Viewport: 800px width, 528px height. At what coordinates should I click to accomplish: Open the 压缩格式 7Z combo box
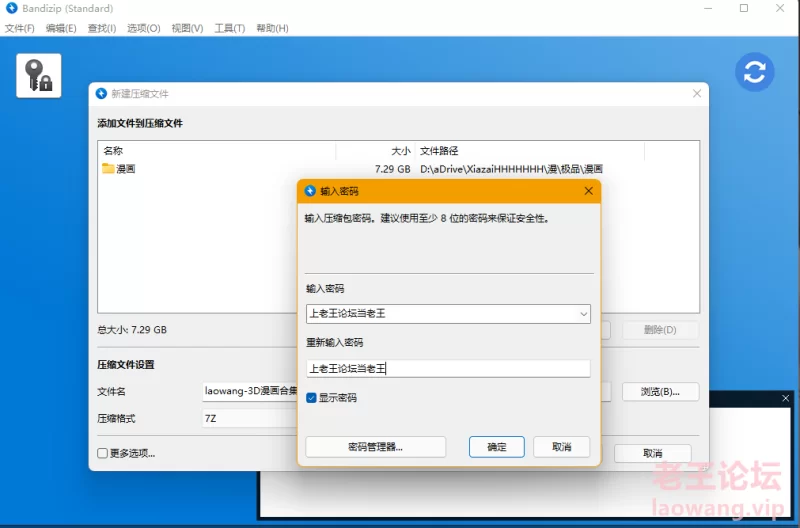(250, 418)
